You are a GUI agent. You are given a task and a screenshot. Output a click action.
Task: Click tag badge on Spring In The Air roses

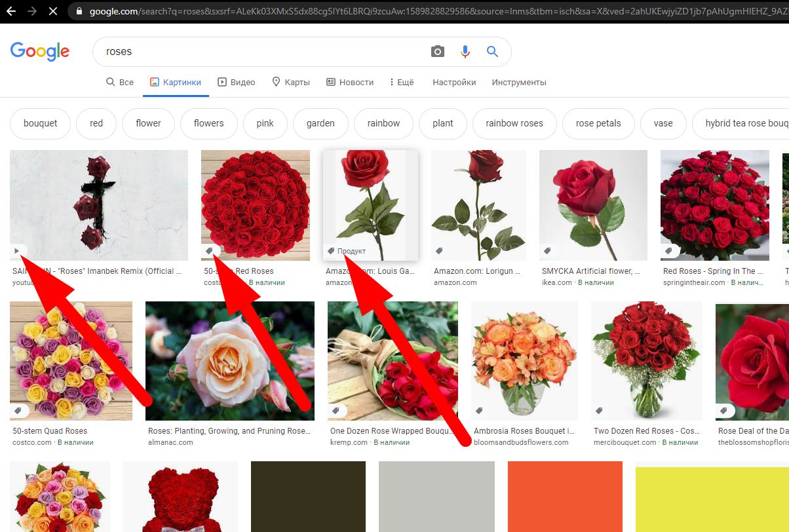(x=670, y=251)
